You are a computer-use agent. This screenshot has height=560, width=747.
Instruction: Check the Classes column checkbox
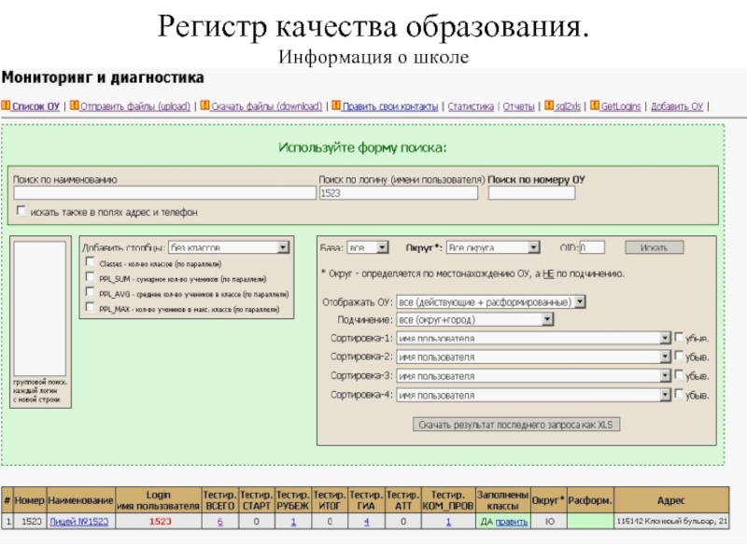(90, 264)
